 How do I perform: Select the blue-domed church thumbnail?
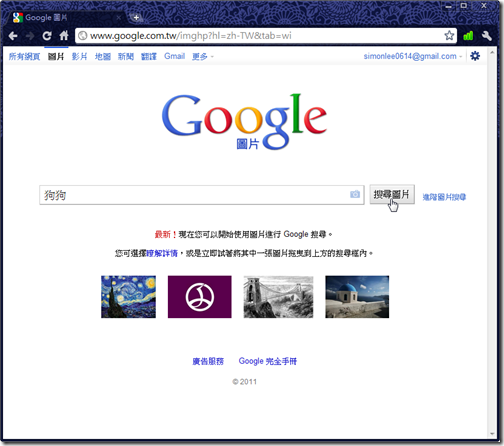click(357, 297)
